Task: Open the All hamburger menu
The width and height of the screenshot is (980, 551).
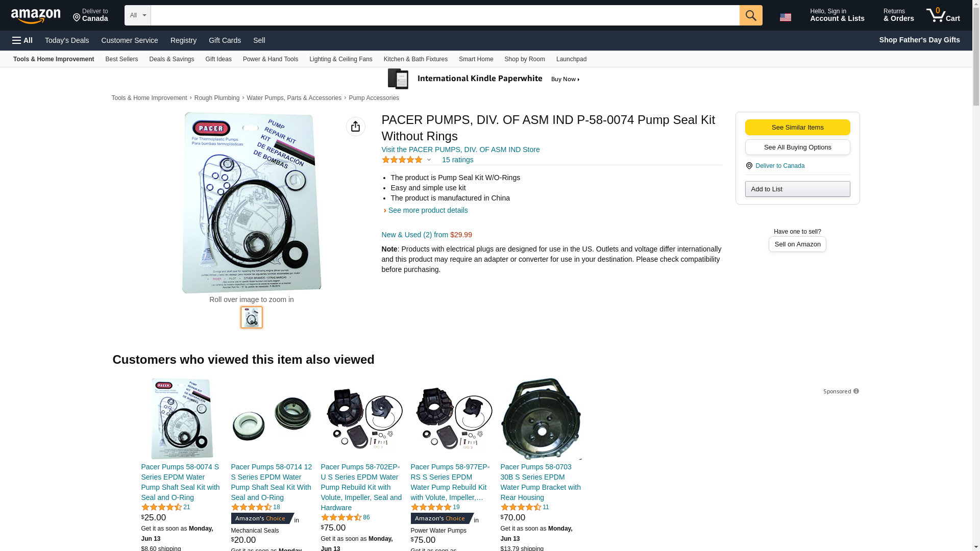Action: pos(22,40)
